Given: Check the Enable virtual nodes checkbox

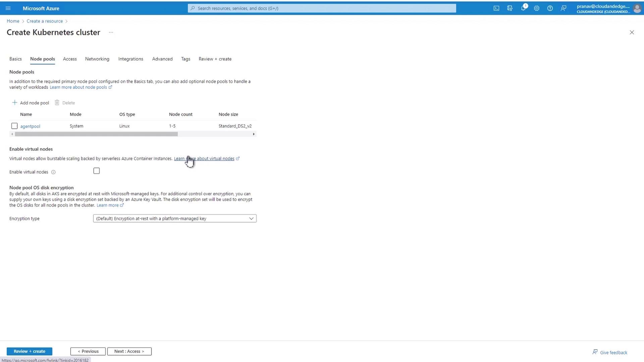Looking at the screenshot, I should pos(97,171).
